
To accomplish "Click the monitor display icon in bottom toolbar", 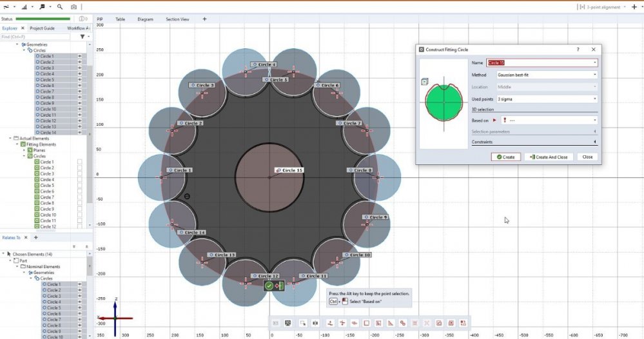I will (x=288, y=323).
